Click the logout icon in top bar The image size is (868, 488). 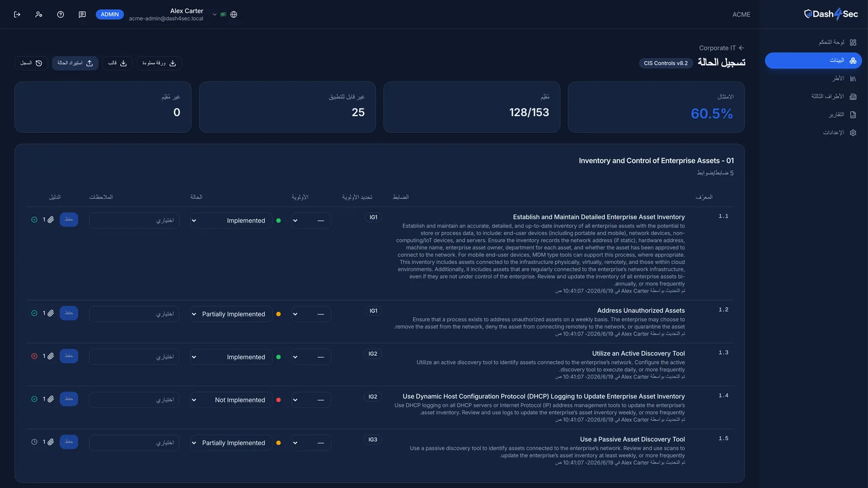pyautogui.click(x=17, y=15)
